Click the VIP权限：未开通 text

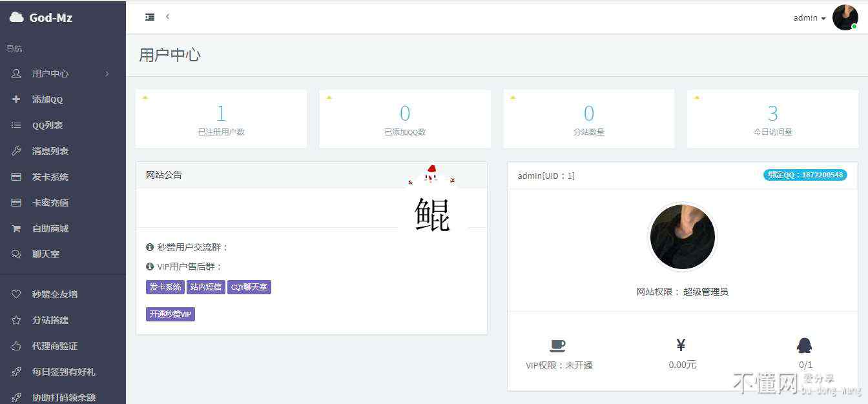pyautogui.click(x=559, y=365)
